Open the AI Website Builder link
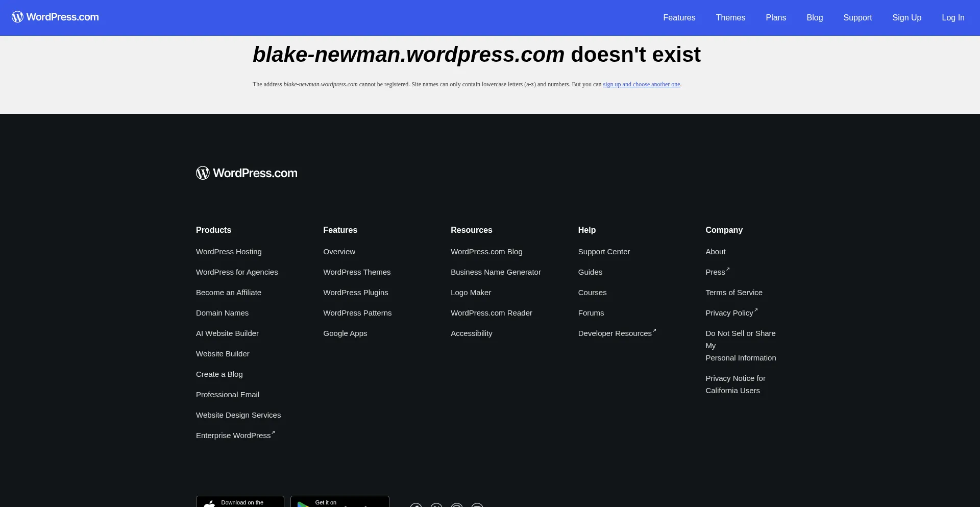 [x=227, y=333]
